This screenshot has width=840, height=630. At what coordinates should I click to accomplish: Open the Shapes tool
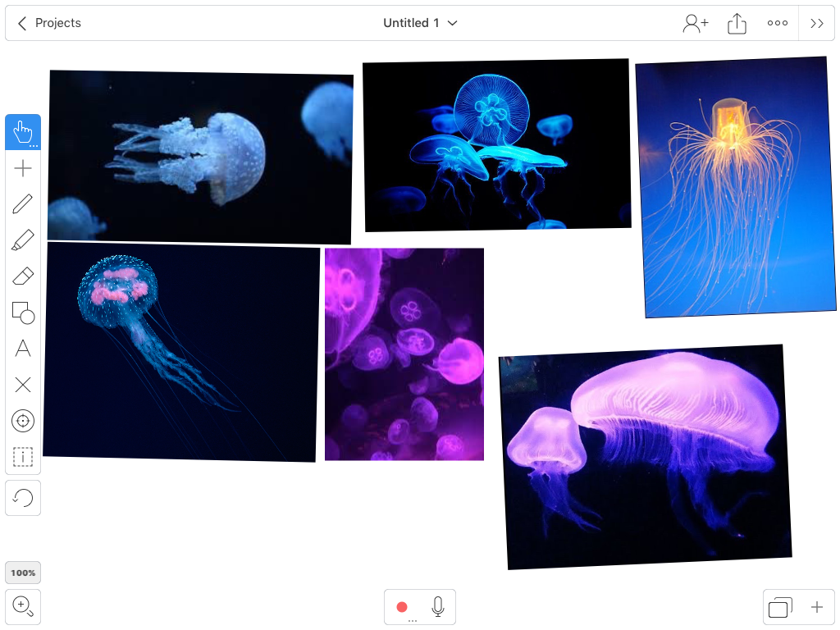click(x=23, y=313)
